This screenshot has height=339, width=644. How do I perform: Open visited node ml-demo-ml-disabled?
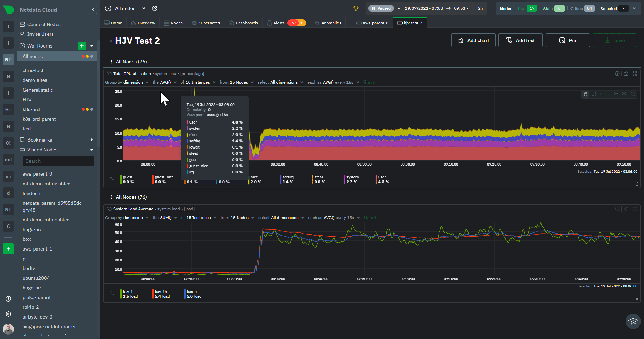pyautogui.click(x=46, y=184)
